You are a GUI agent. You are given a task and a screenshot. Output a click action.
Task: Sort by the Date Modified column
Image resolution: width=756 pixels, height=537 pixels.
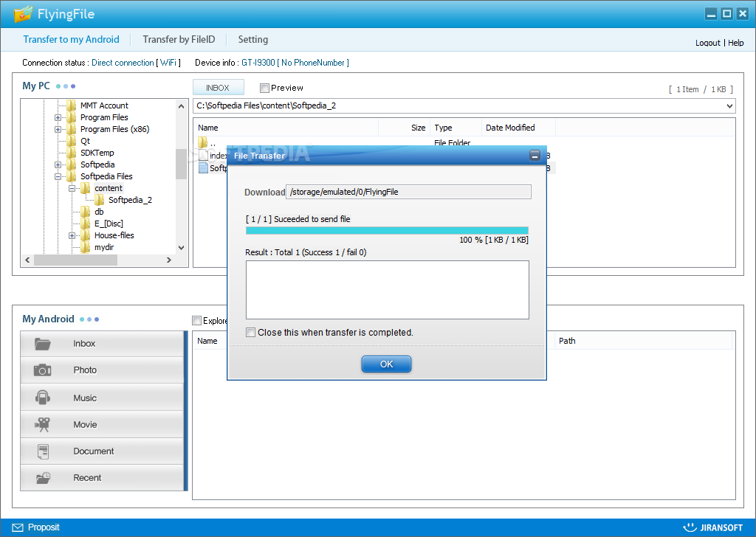(x=518, y=128)
